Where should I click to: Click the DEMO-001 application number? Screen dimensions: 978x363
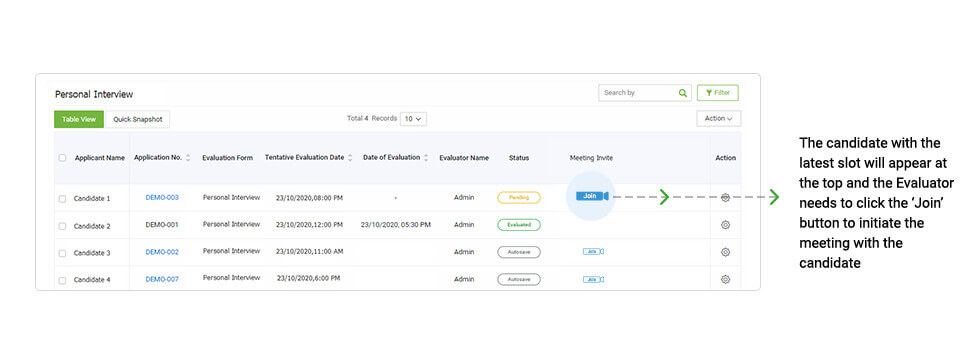[x=162, y=225]
